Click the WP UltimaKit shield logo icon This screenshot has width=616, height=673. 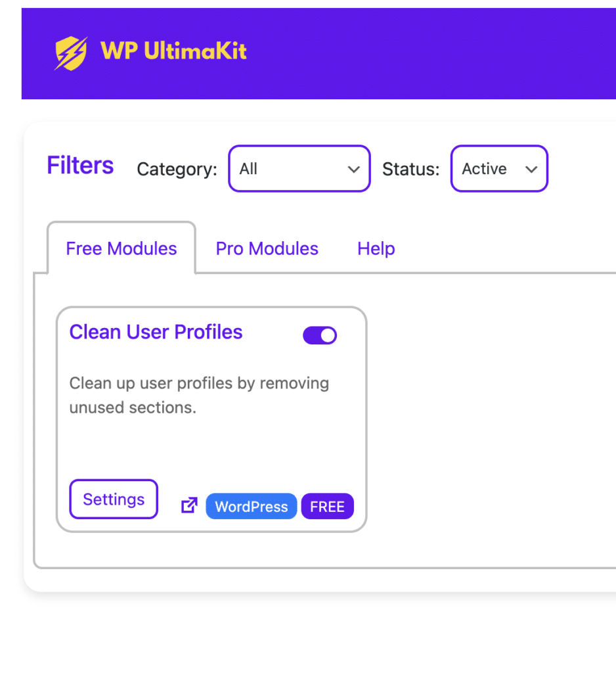click(x=71, y=53)
